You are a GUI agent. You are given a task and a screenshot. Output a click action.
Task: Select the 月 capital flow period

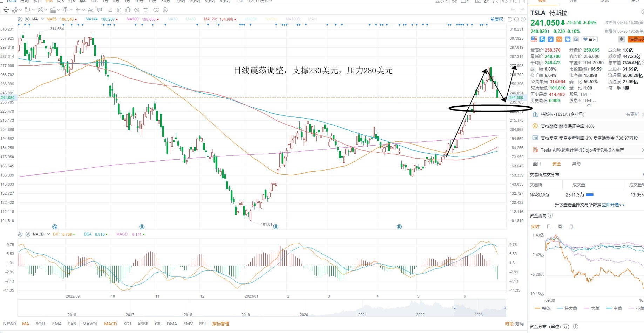pos(571,227)
